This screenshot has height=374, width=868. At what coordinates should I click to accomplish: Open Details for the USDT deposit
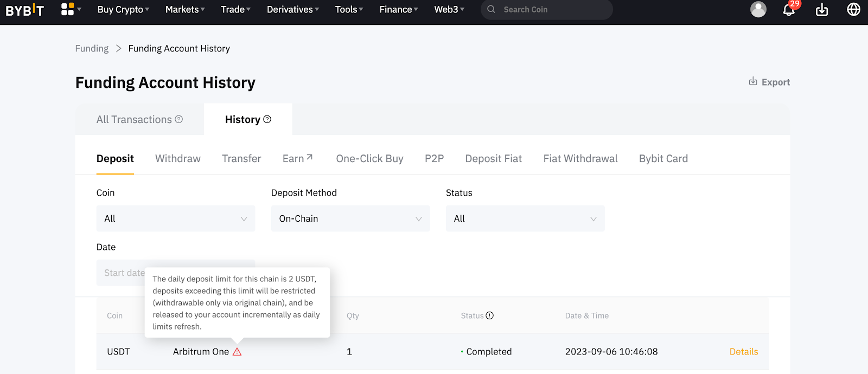[x=743, y=352]
